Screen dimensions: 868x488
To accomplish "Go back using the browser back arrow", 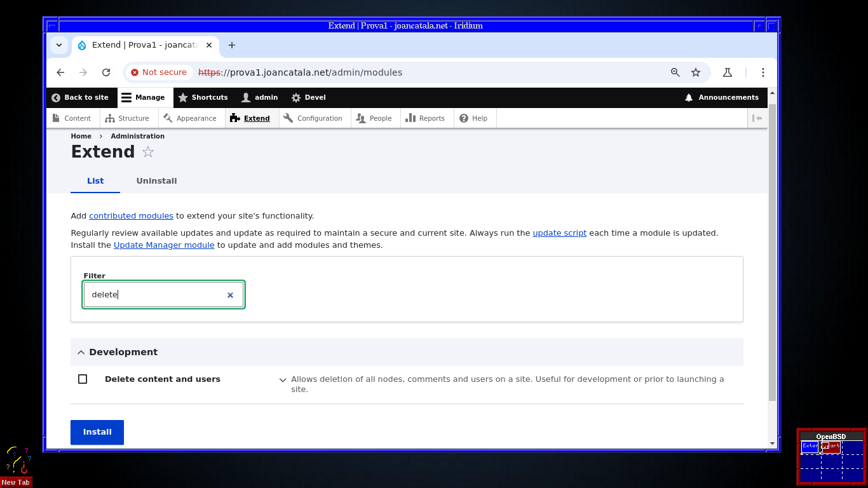I will (60, 72).
